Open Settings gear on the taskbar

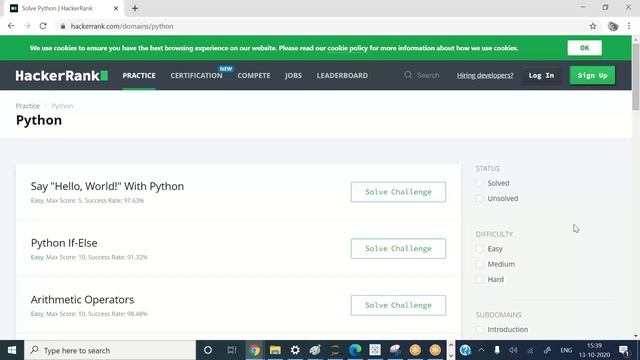point(295,350)
